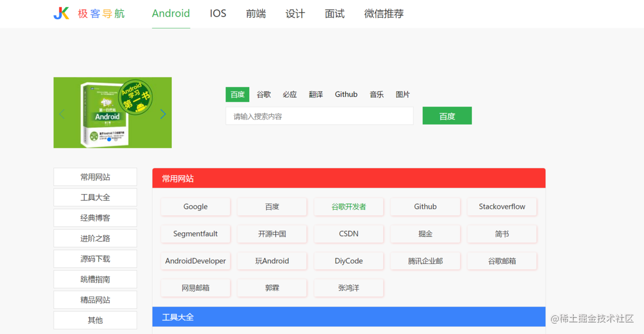Image resolution: width=644 pixels, height=334 pixels.
Task: Switch to the 前端 tab
Action: (x=256, y=14)
